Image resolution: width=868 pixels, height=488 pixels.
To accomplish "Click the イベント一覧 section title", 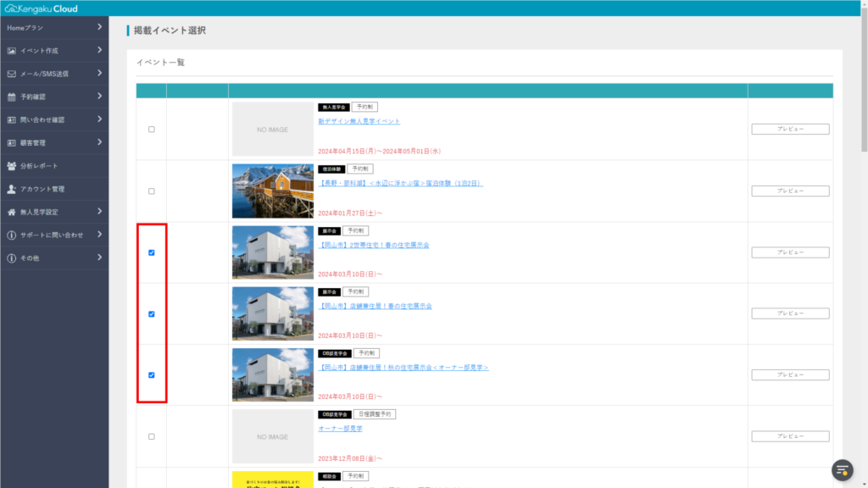I will 160,63.
